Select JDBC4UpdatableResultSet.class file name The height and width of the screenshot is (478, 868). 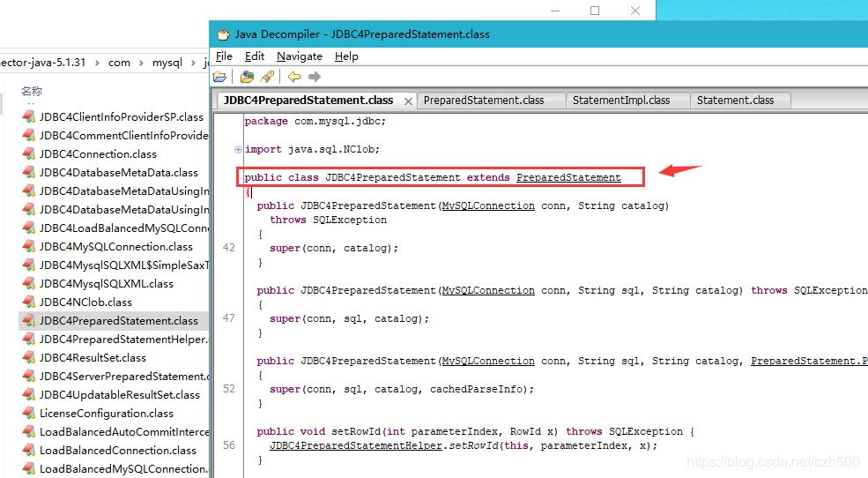(x=120, y=394)
